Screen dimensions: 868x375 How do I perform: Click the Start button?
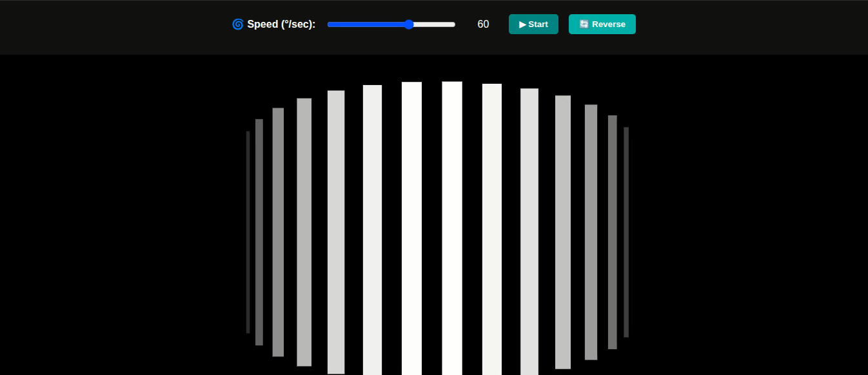[533, 24]
